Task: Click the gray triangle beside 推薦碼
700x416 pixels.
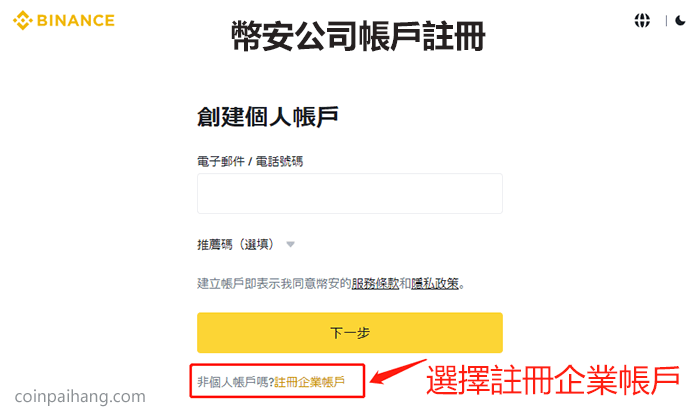Action: tap(290, 245)
